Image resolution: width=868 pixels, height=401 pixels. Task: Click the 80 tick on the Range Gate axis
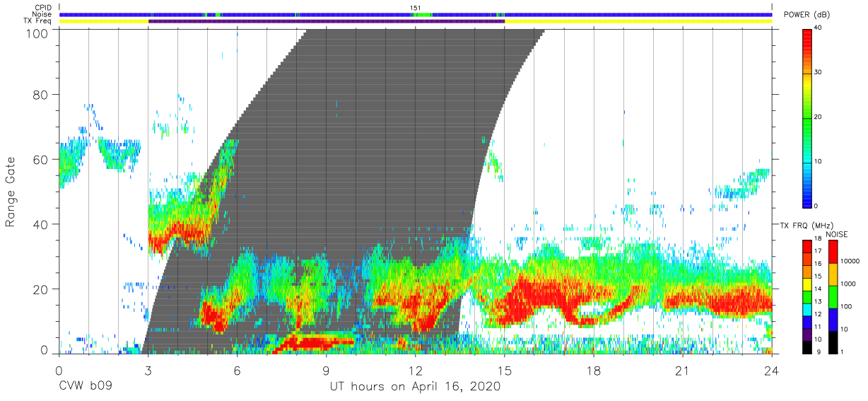pos(42,95)
